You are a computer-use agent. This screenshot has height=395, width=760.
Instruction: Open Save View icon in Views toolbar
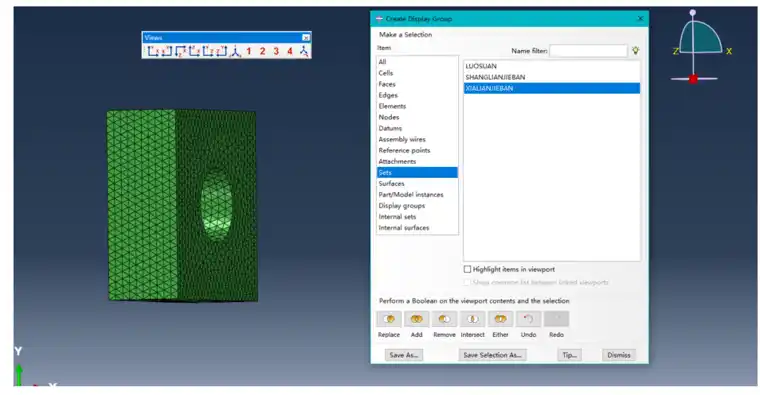click(x=303, y=51)
